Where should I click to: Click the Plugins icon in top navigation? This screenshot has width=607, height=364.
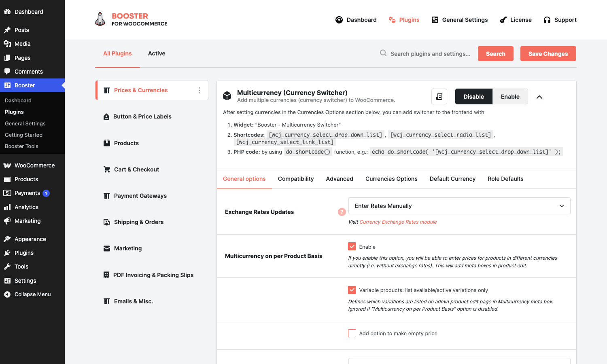click(x=392, y=20)
